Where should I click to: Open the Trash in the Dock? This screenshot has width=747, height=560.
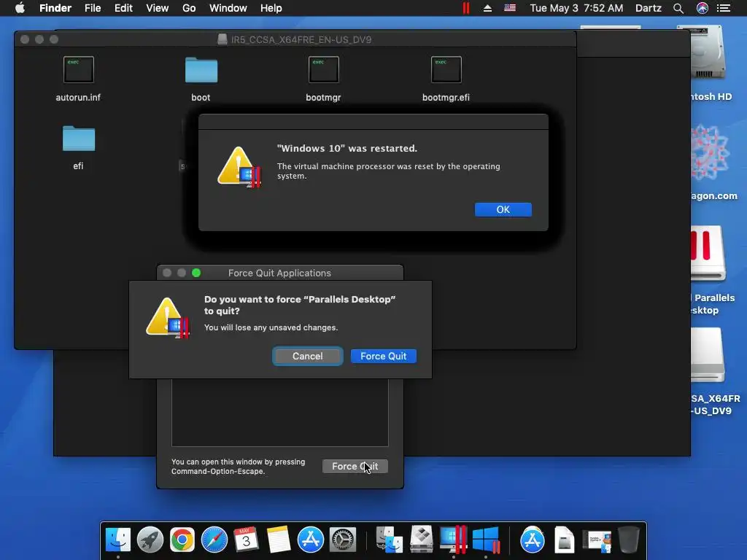[x=628, y=540]
